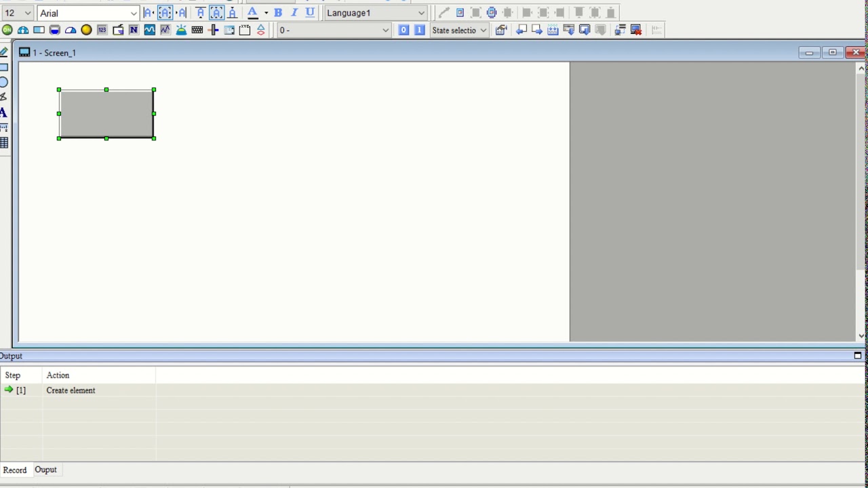Viewport: 868px width, 488px height.
Task: Select the slider element icon in toolbar
Action: point(213,30)
